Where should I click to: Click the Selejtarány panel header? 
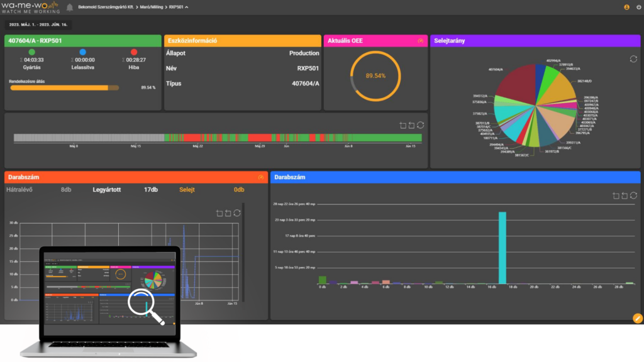click(535, 41)
